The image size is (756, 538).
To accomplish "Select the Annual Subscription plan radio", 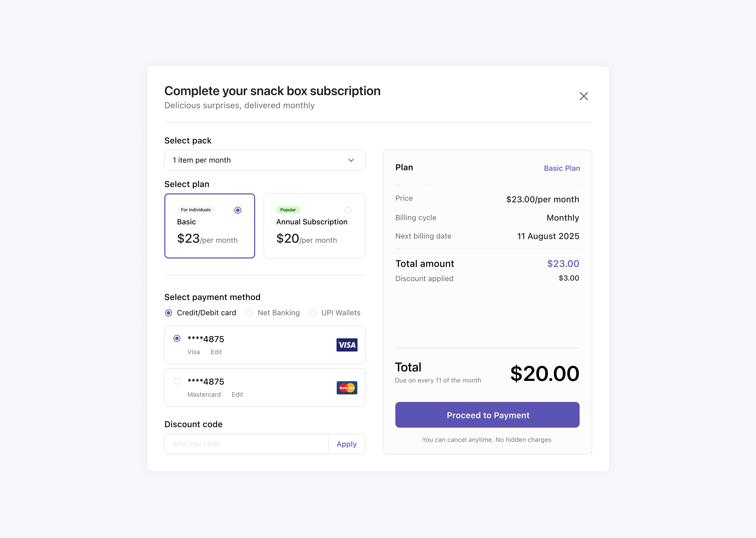I will click(348, 210).
